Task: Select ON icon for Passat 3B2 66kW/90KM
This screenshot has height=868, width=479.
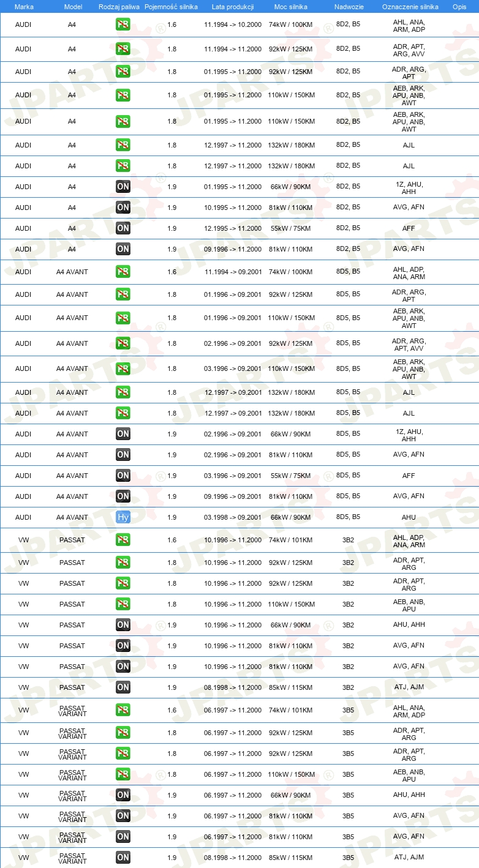Action: pos(123,625)
